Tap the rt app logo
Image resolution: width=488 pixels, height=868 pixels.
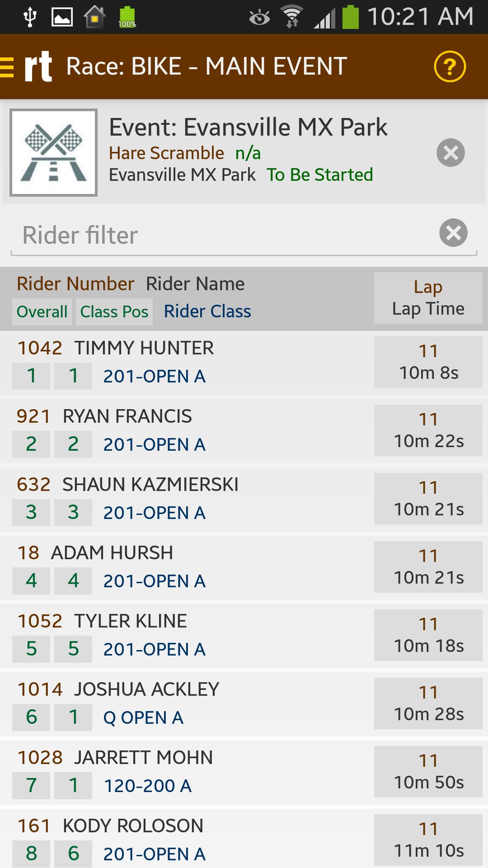pyautogui.click(x=38, y=66)
